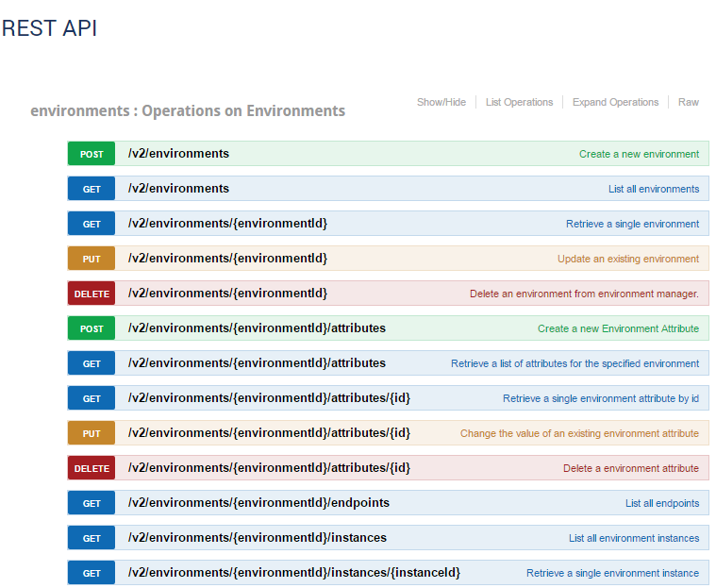The width and height of the screenshot is (716, 588).
Task: Click GET badge for Retrieve a single environment
Action: pyautogui.click(x=92, y=224)
